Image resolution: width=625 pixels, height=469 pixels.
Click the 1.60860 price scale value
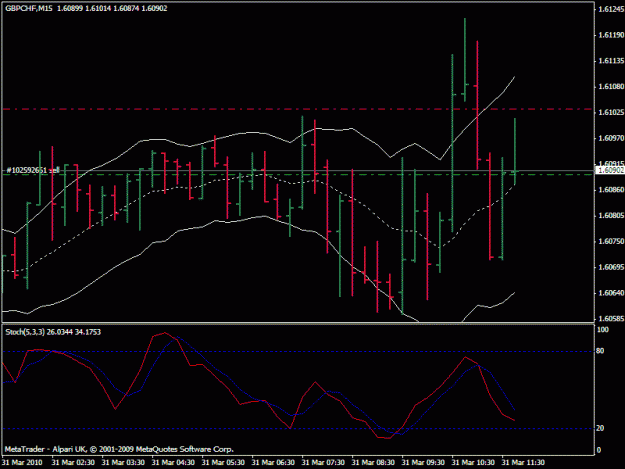(x=611, y=190)
